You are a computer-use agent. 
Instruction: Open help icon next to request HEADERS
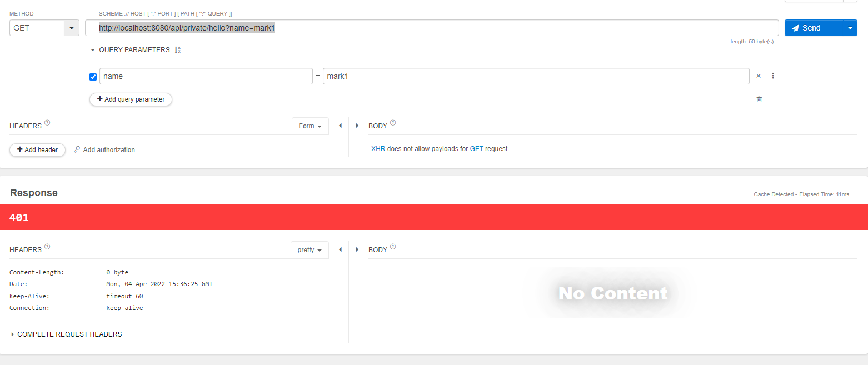47,123
